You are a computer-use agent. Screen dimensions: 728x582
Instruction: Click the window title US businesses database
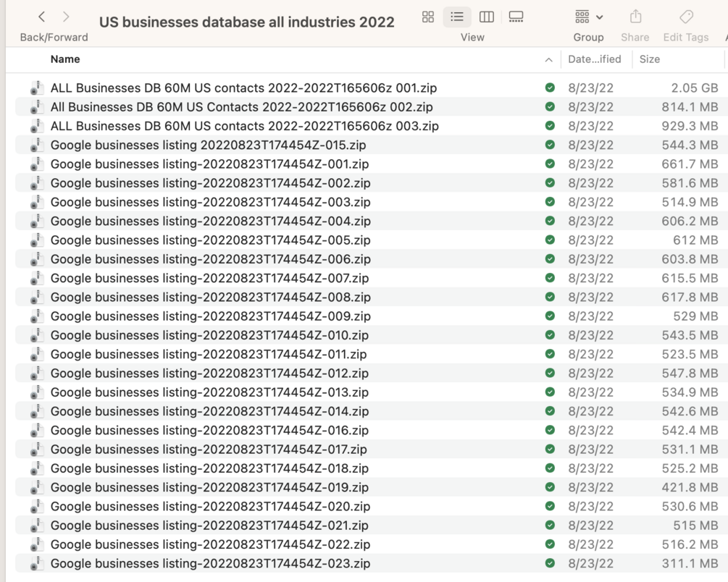[x=246, y=22]
